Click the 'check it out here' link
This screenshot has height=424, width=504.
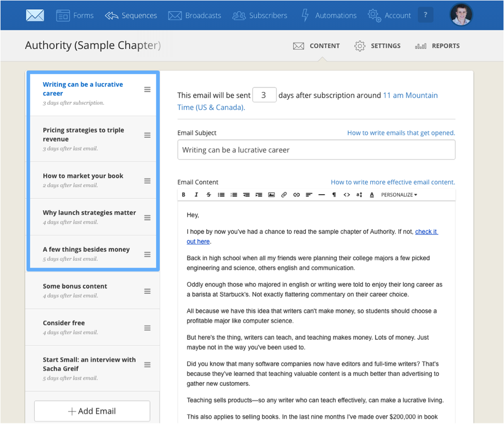point(426,231)
